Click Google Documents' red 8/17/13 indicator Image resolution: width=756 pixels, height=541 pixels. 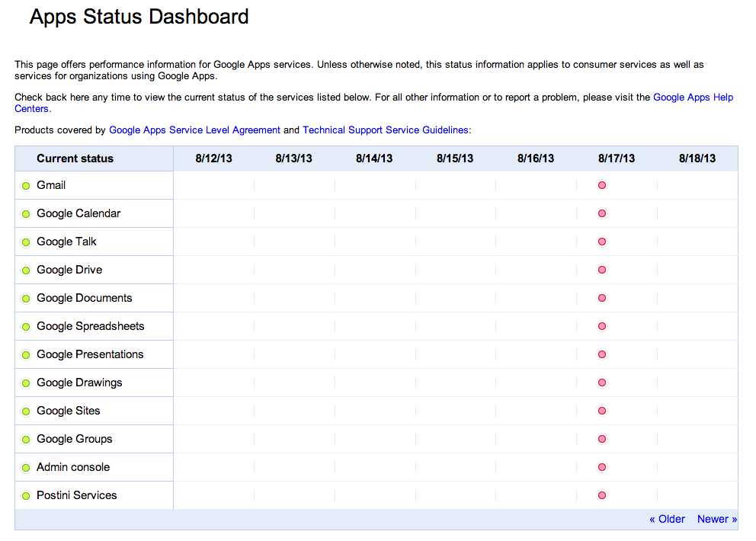(x=602, y=298)
